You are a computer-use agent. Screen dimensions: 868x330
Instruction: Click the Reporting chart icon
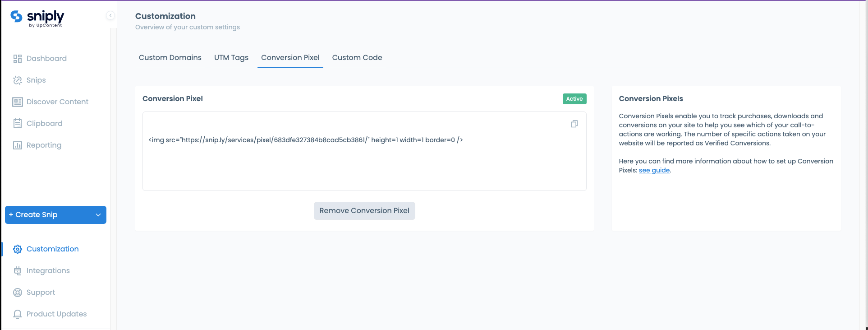click(18, 145)
